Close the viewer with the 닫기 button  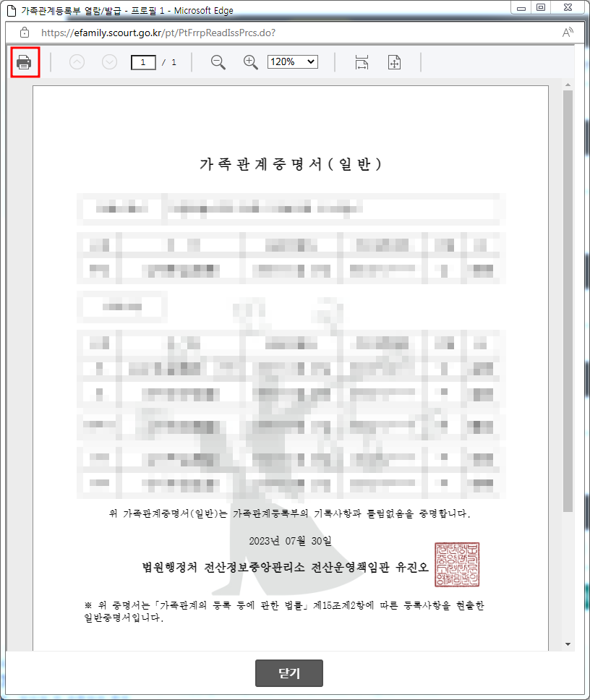tap(288, 673)
